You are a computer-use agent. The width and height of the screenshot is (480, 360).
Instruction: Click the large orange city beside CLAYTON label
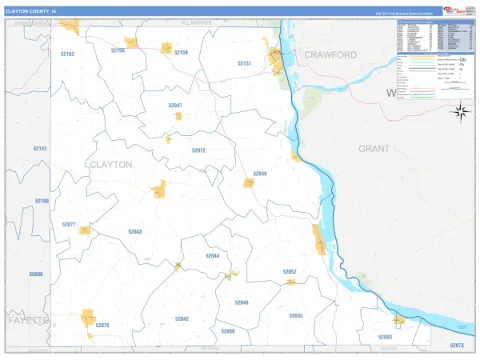(159, 189)
